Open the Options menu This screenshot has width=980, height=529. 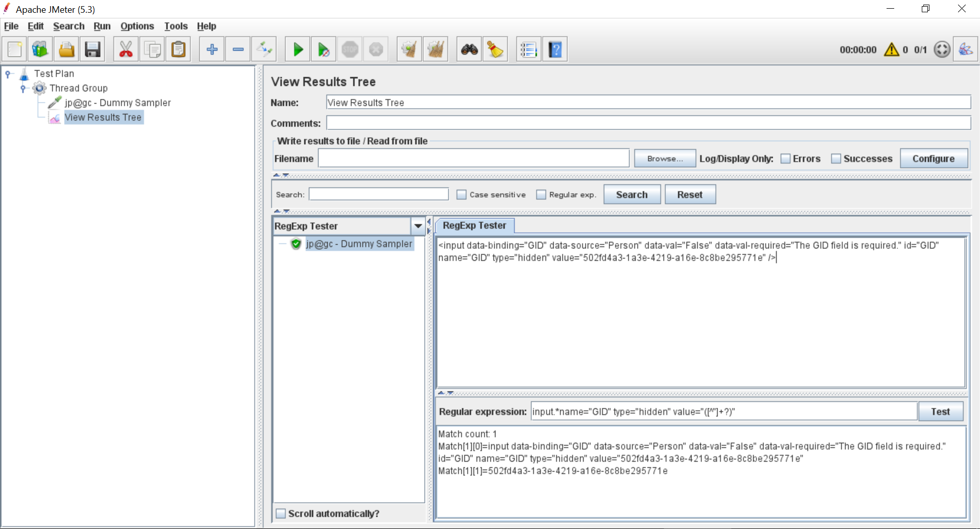[137, 26]
